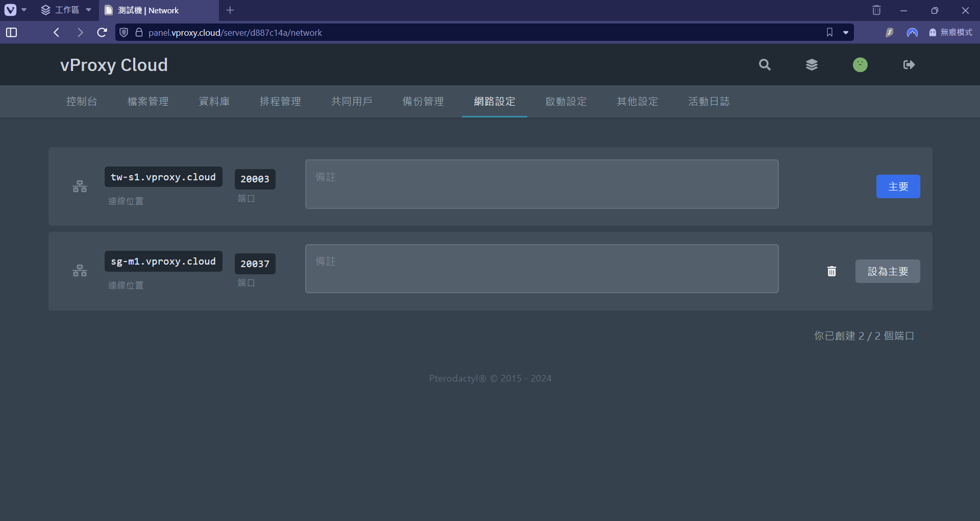Focus the 備註 field for tw-s1 allocation

(542, 184)
